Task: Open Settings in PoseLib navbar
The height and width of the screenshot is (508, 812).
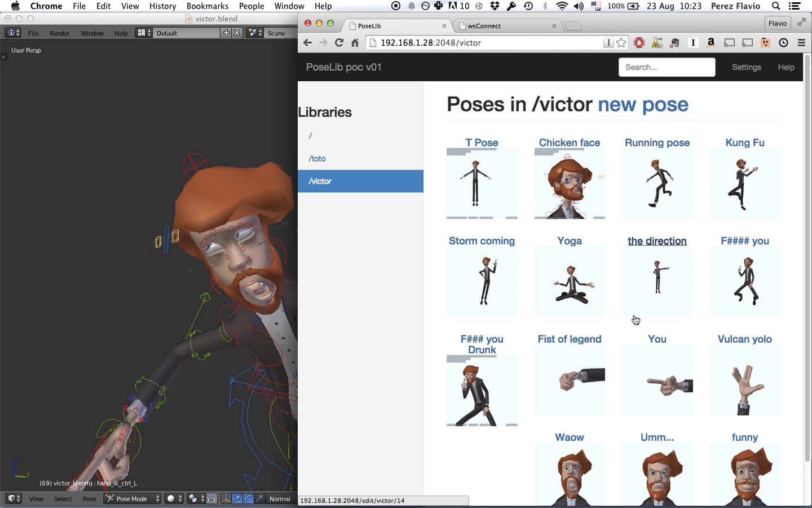Action: [x=746, y=67]
